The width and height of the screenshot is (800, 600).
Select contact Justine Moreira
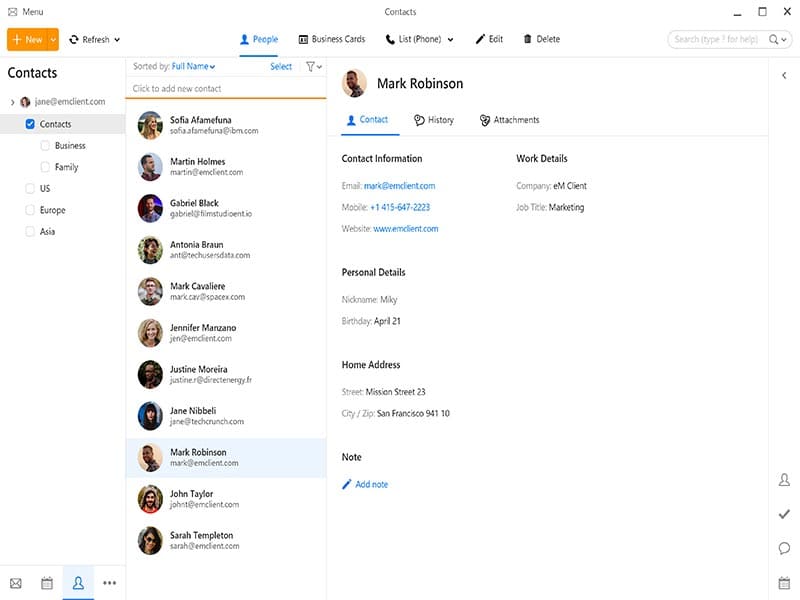click(x=226, y=374)
